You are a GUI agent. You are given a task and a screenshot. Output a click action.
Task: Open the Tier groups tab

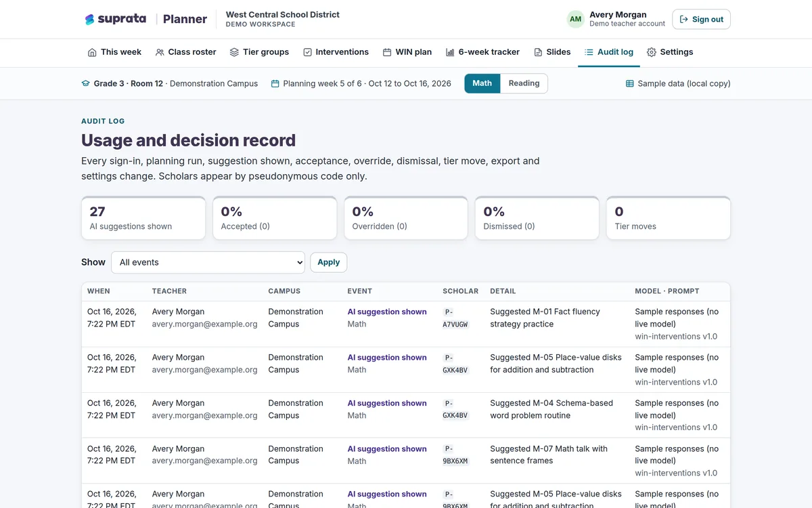pos(259,52)
